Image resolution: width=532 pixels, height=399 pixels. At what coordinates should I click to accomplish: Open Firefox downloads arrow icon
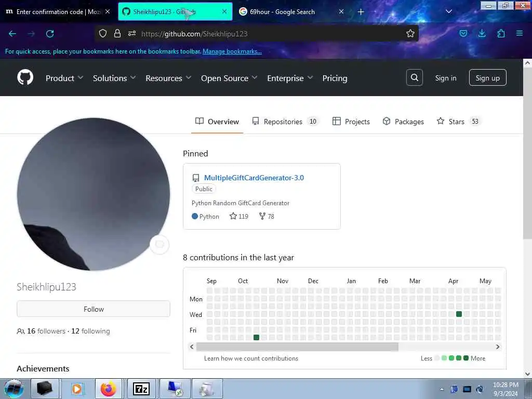point(482,33)
